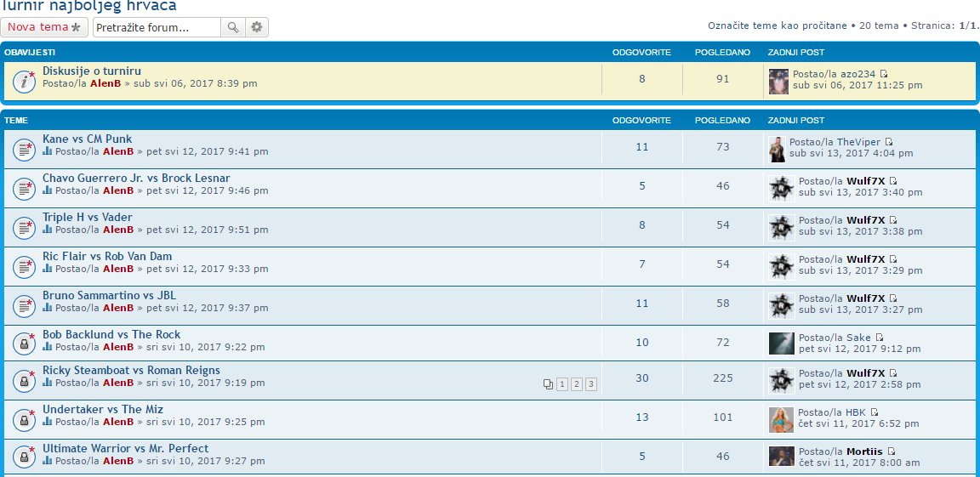The width and height of the screenshot is (980, 477).
Task: Open the Diskusije o turniru announcement
Action: [92, 71]
